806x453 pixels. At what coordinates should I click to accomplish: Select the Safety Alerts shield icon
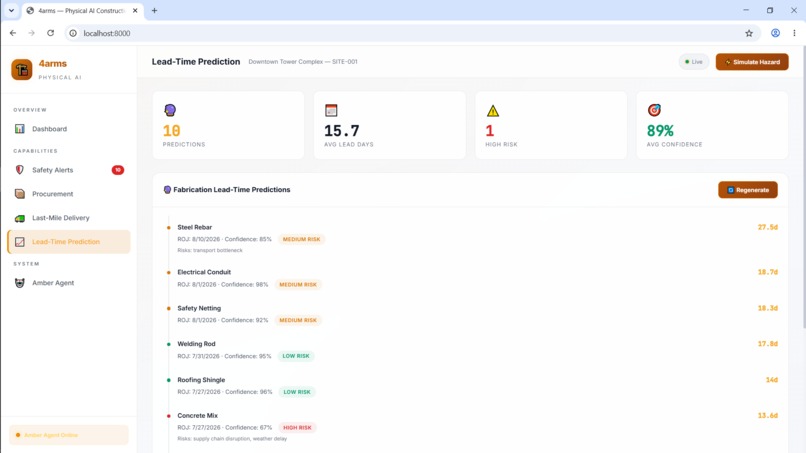click(20, 170)
